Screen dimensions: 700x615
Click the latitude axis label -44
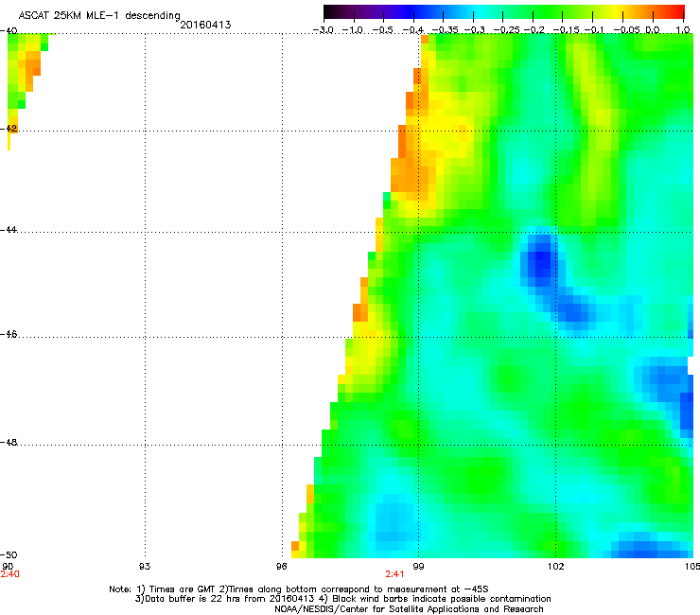tap(9, 230)
